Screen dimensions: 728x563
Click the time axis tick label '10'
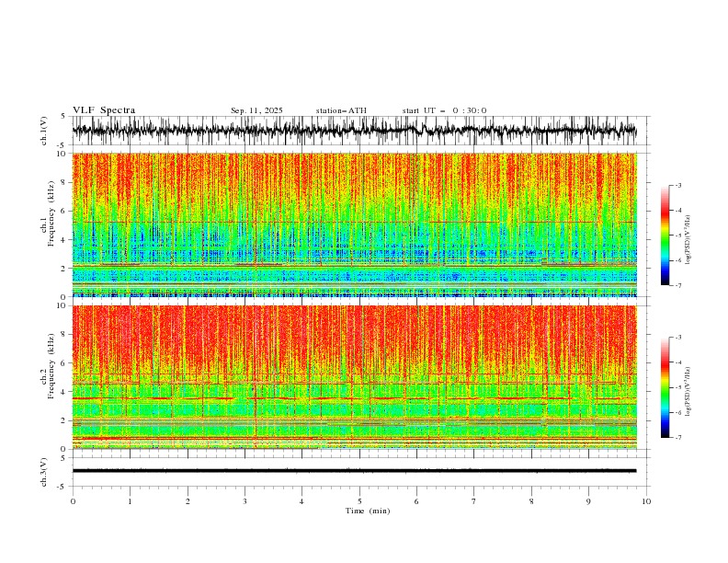[x=646, y=501]
